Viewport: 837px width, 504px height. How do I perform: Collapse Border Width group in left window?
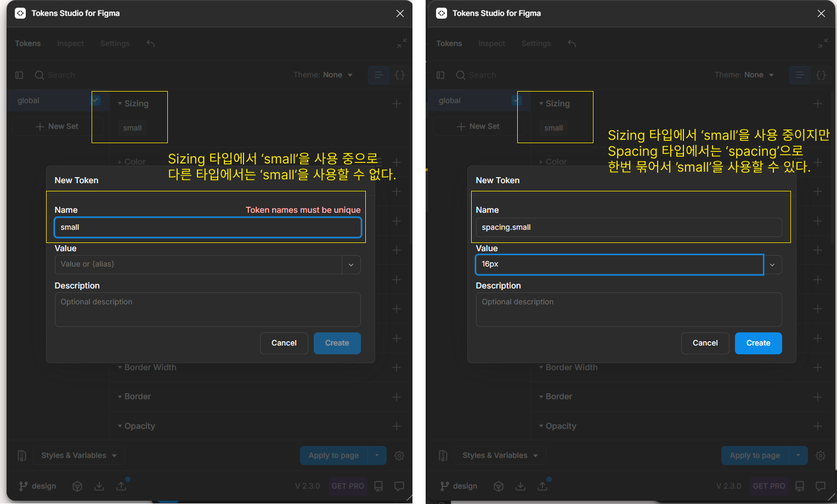[x=148, y=367]
